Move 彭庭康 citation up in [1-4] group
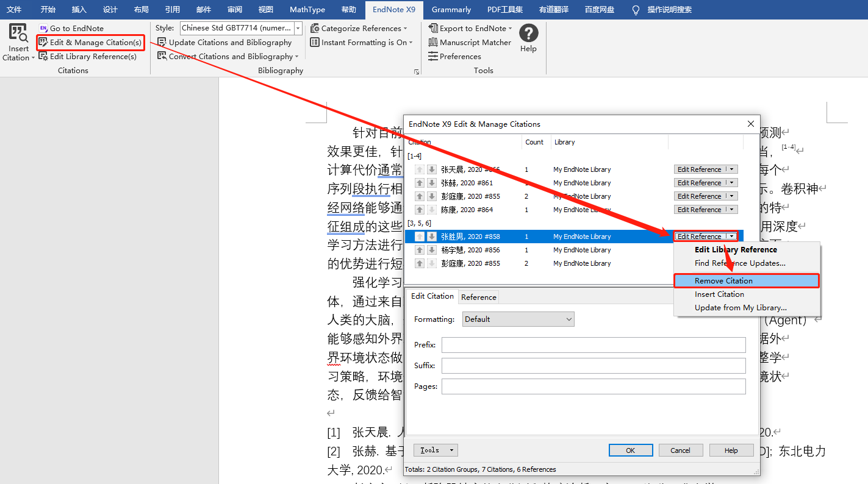868x484 pixels. coord(420,196)
